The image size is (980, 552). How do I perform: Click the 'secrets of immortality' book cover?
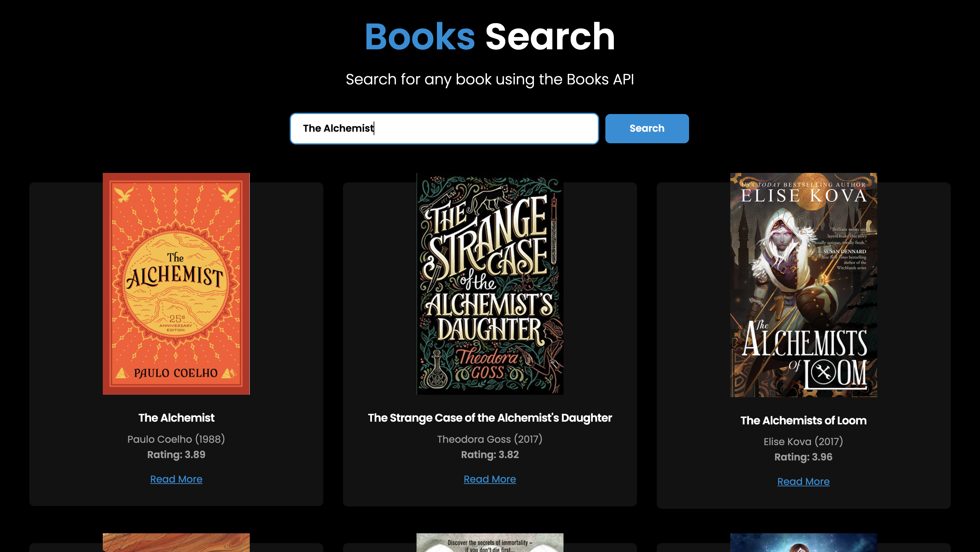[490, 543]
